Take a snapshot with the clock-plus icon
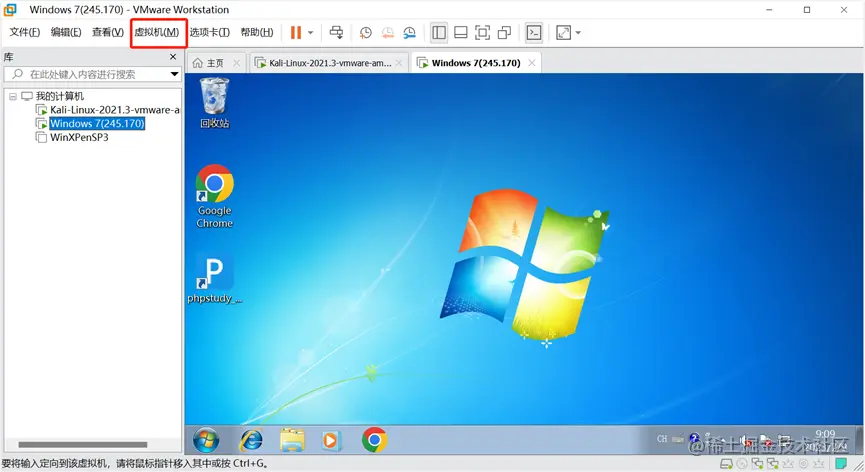 365,33
